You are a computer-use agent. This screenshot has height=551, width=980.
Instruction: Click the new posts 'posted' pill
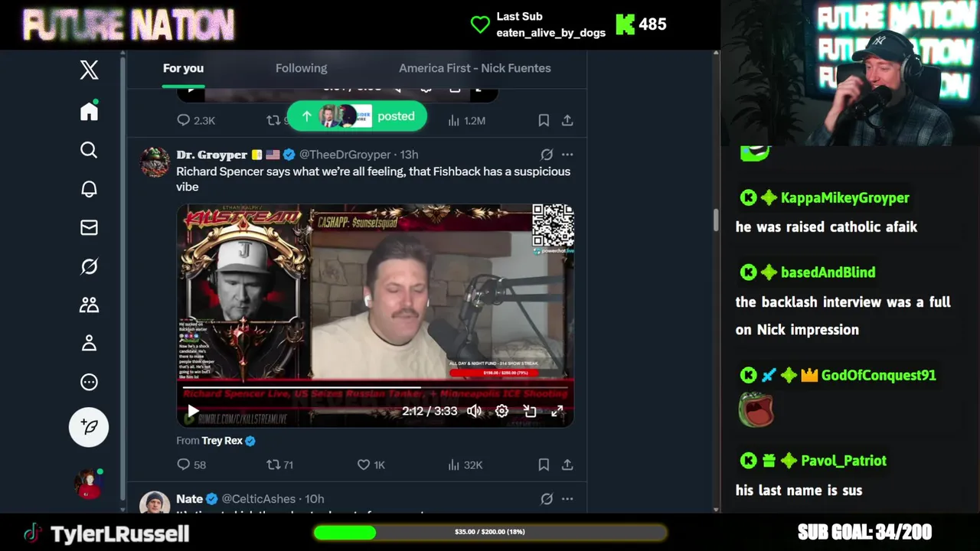coord(357,116)
